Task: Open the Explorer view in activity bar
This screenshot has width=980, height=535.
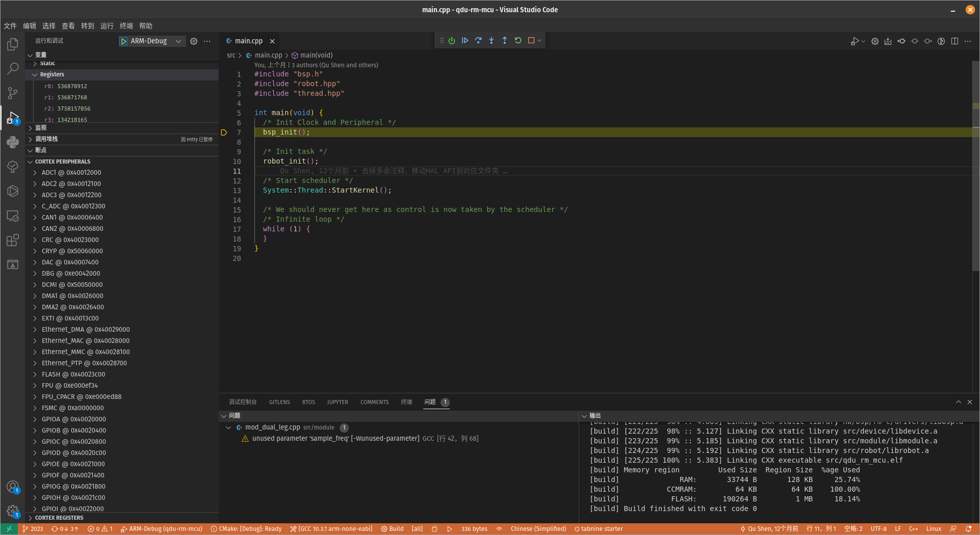Action: (x=13, y=45)
